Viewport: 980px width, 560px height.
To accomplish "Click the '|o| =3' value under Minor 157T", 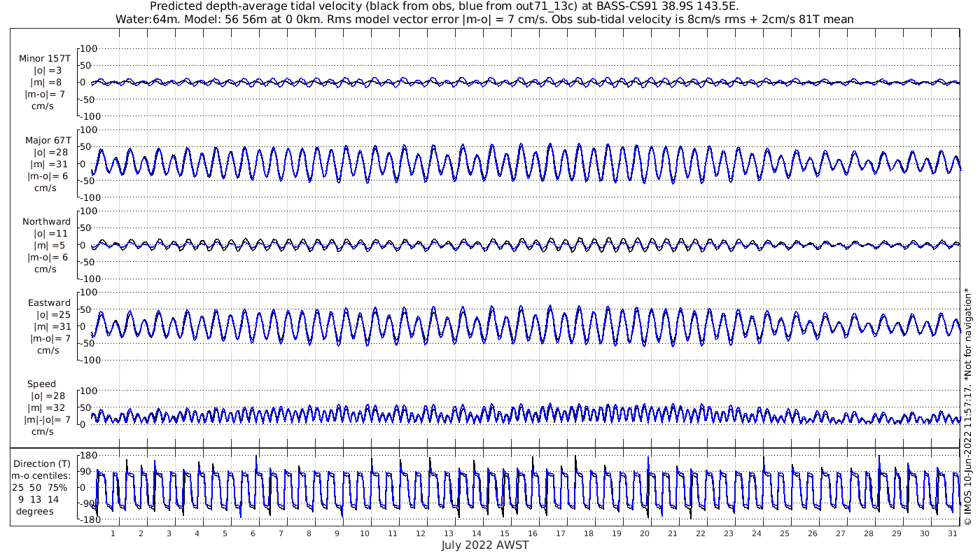I will coord(48,71).
